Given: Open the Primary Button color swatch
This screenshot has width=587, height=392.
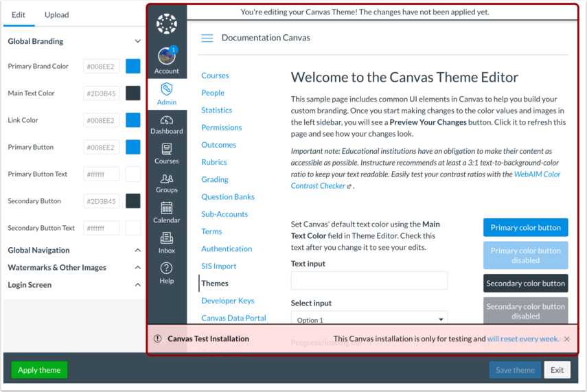Looking at the screenshot, I should 133,147.
